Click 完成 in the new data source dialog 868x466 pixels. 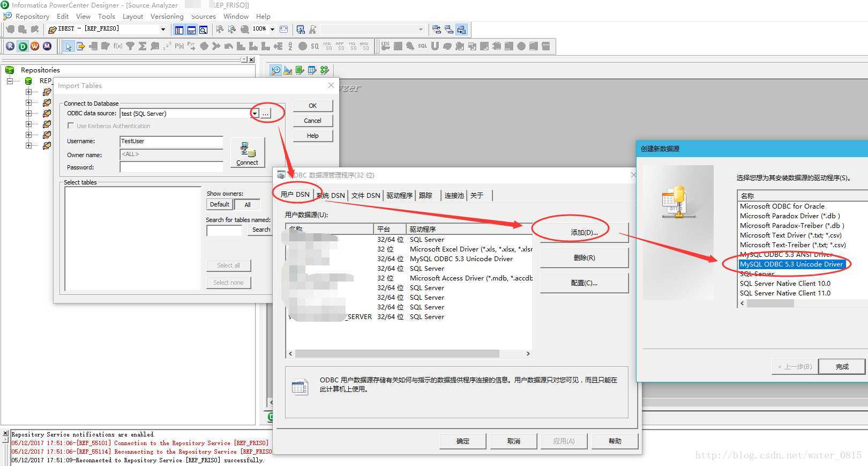pos(842,366)
